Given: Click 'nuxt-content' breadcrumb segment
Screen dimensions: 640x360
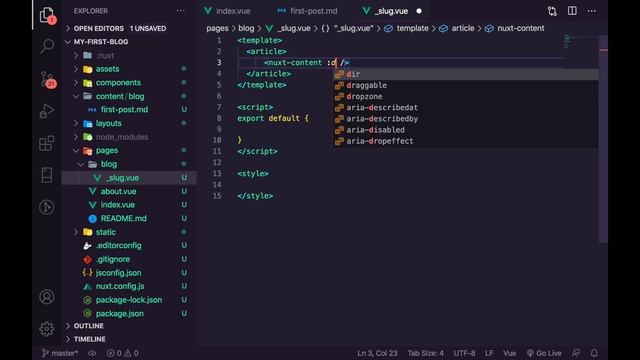Looking at the screenshot, I should pos(520,28).
